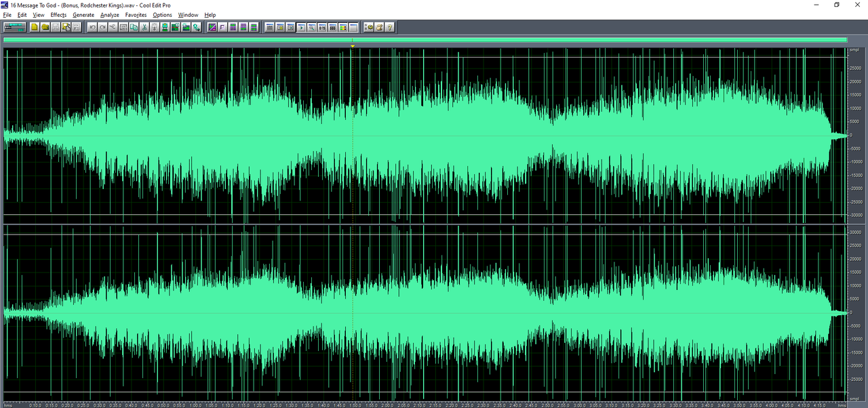Open the Options menu
Image resolution: width=868 pixels, height=408 pixels.
162,15
